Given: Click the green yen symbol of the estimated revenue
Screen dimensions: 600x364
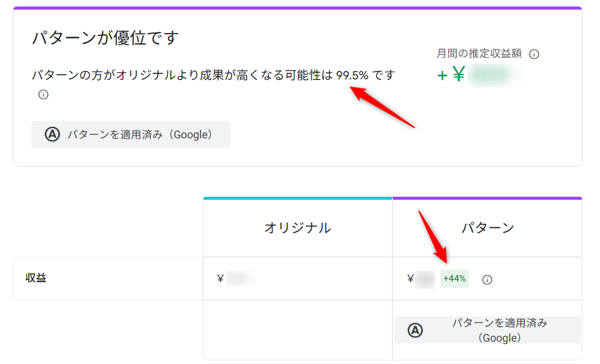Looking at the screenshot, I should tap(459, 75).
